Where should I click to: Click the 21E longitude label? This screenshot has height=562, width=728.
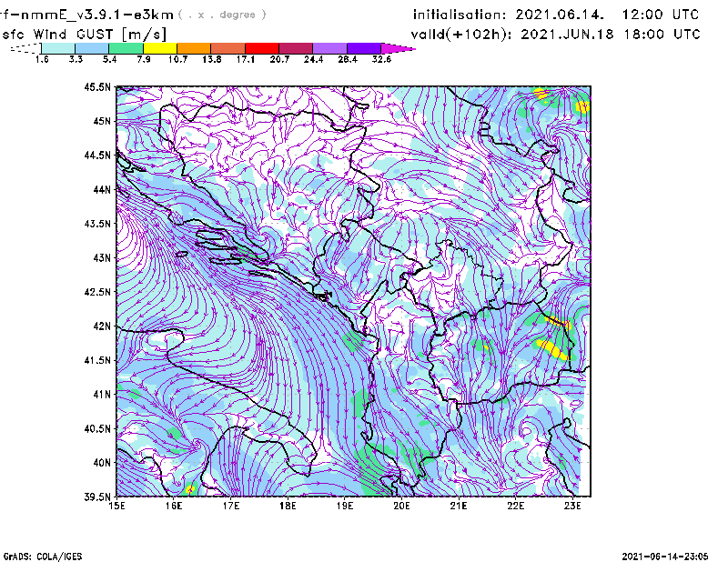coord(459,506)
